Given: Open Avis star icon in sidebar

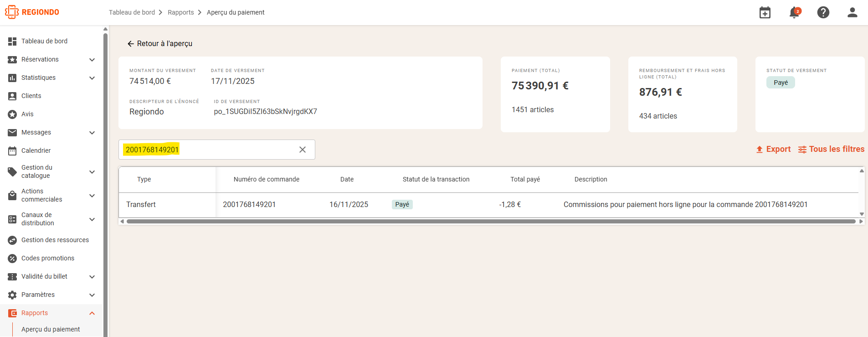Looking at the screenshot, I should (12, 114).
